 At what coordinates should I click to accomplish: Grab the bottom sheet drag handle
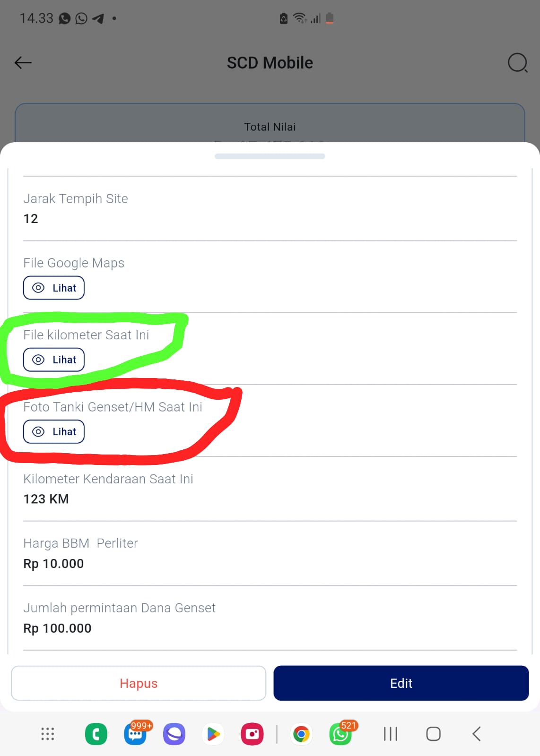point(270,156)
